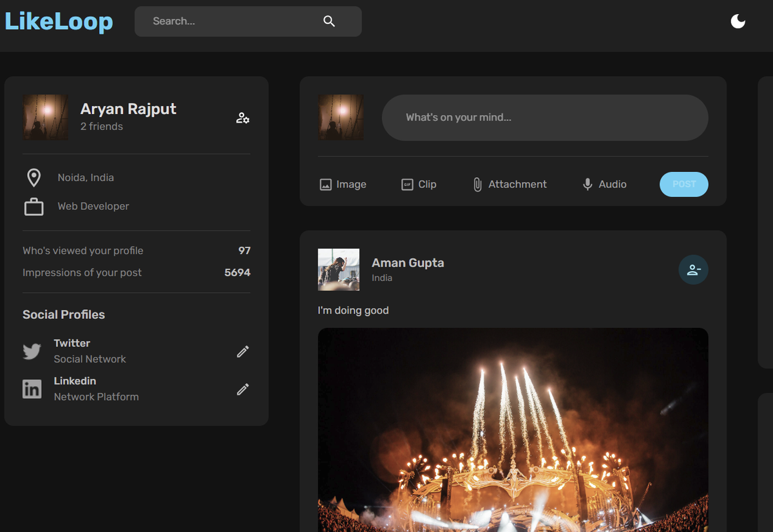Click the LikeLoop logo
Screen dimensions: 773x532
[59, 21]
